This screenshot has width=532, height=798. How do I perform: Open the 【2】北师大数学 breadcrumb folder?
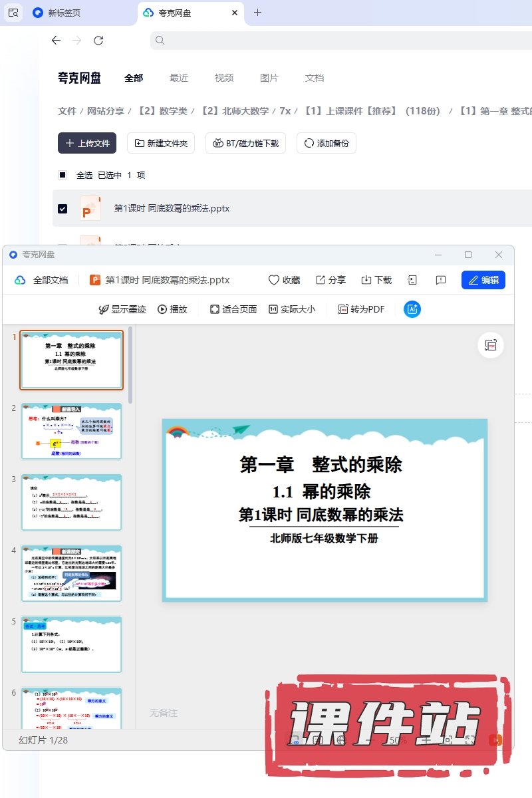point(235,111)
